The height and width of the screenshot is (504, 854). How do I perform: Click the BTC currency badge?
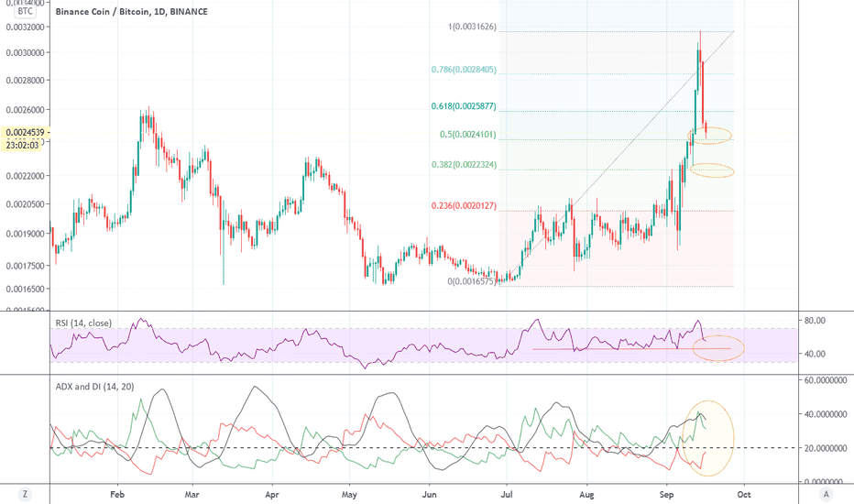tap(25, 11)
